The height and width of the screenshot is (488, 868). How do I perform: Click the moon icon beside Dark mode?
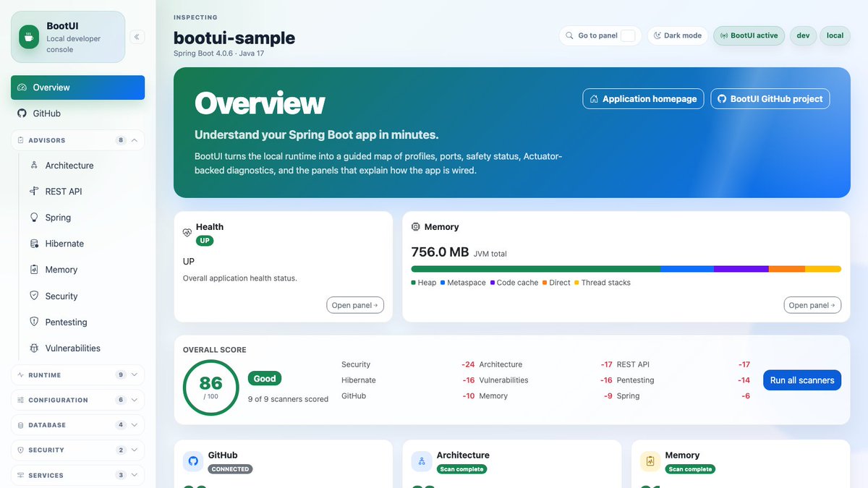coord(658,35)
